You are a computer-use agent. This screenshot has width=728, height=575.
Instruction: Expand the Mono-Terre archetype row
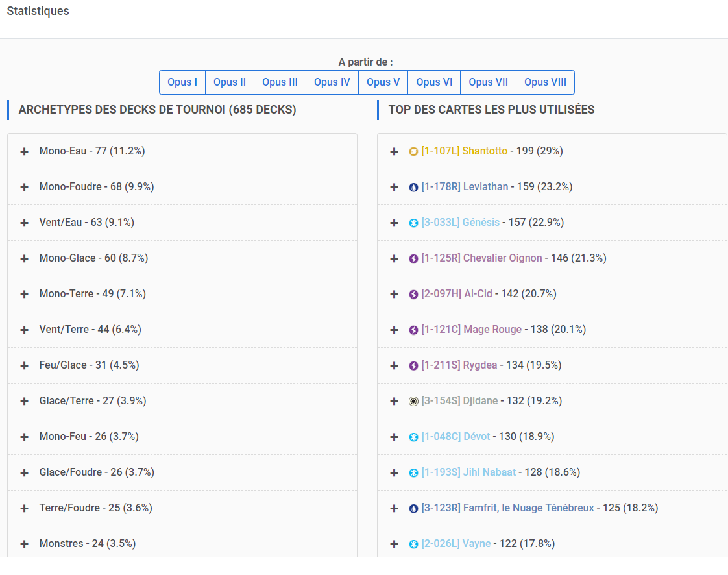24,295
